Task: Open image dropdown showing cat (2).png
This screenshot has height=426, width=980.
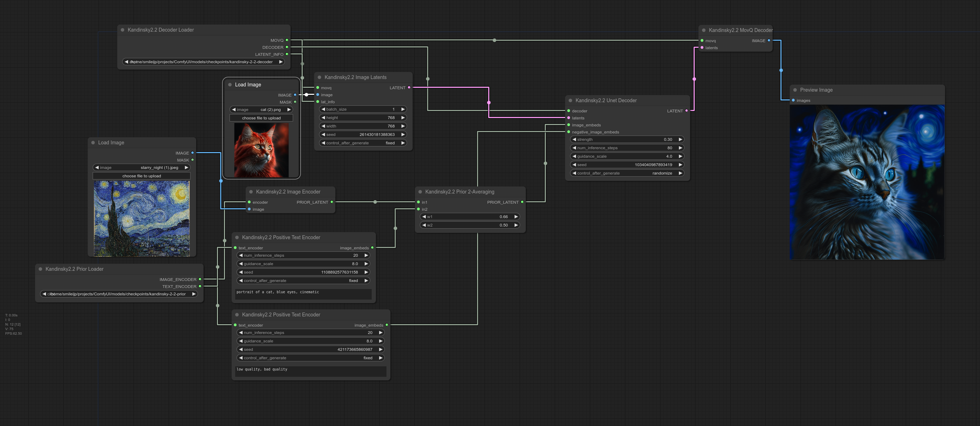Action: coord(261,110)
